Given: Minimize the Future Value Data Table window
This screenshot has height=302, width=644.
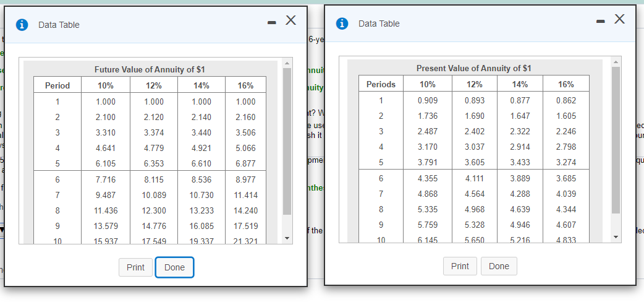Looking at the screenshot, I should click(x=271, y=24).
